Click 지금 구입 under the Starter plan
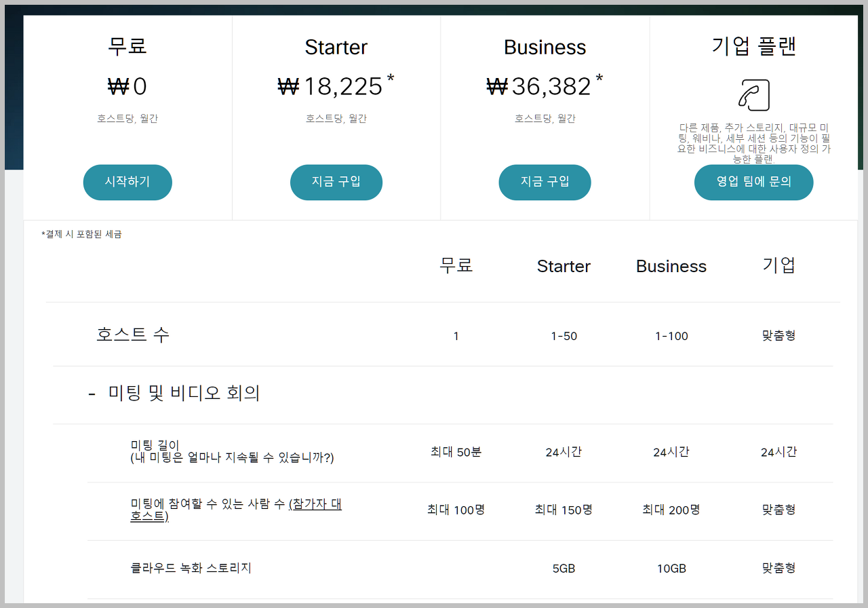Image resolution: width=868 pixels, height=608 pixels. point(336,182)
